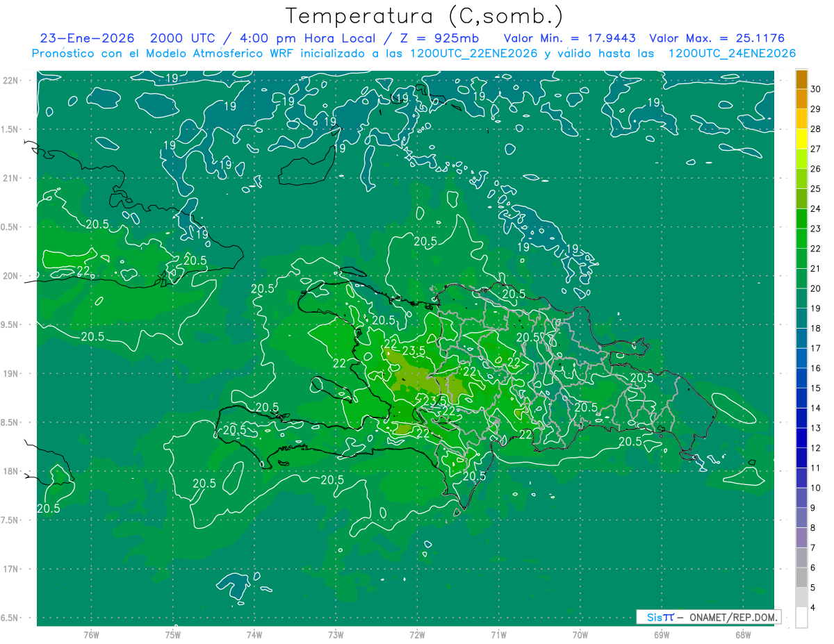This screenshot has width=834, height=644.
Task: Select the dark blue swatch between 12 and 13
Action: point(801,438)
